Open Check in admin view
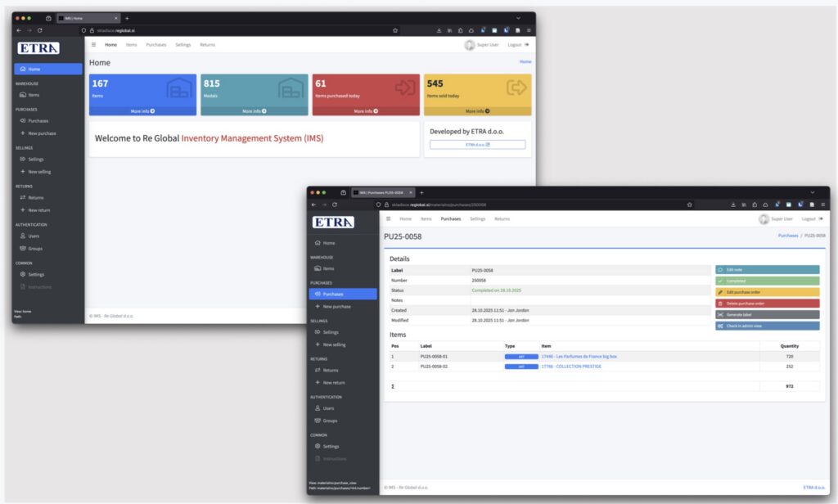The image size is (838, 504). [x=766, y=326]
